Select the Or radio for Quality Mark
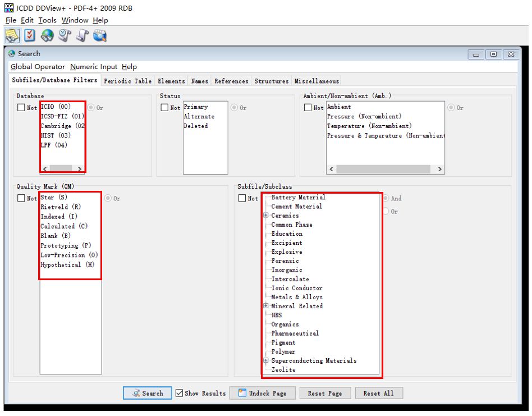This screenshot has width=532, height=416. click(108, 198)
